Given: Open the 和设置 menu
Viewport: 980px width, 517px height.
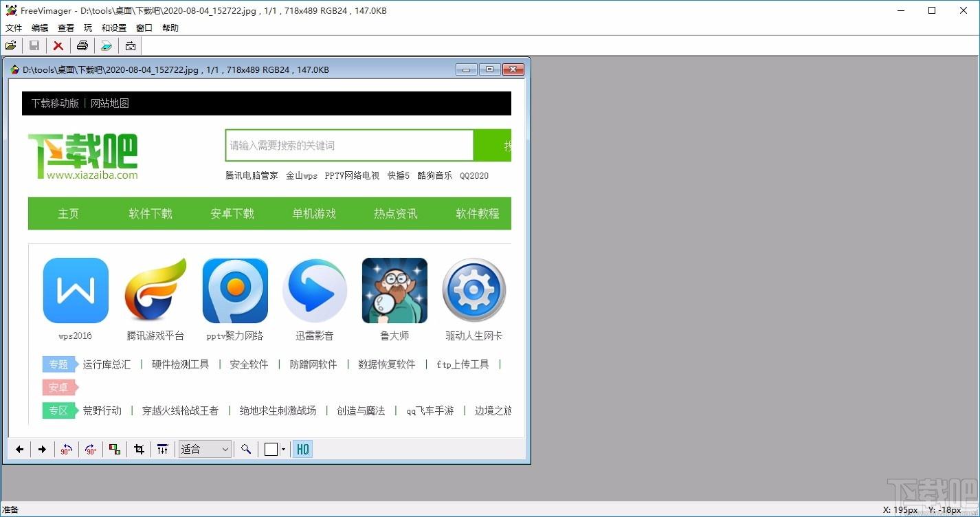Looking at the screenshot, I should pos(114,28).
